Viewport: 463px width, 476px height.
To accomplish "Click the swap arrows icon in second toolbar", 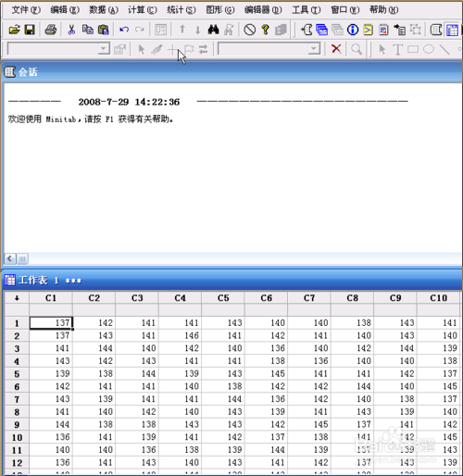I will pos(203,49).
